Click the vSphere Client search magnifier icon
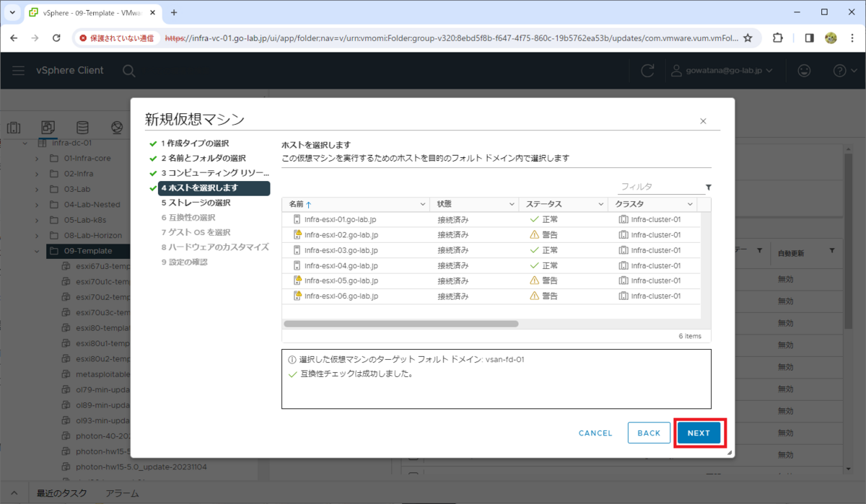Image resolution: width=866 pixels, height=504 pixels. pos(128,71)
